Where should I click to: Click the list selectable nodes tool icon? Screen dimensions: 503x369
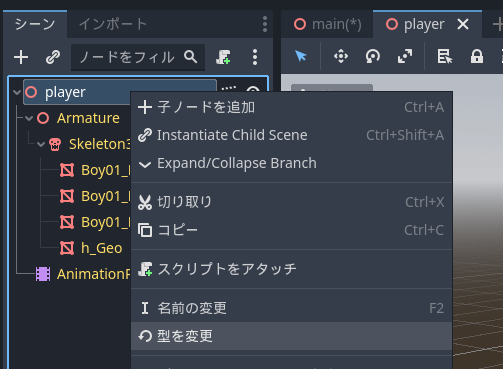pyautogui.click(x=445, y=56)
